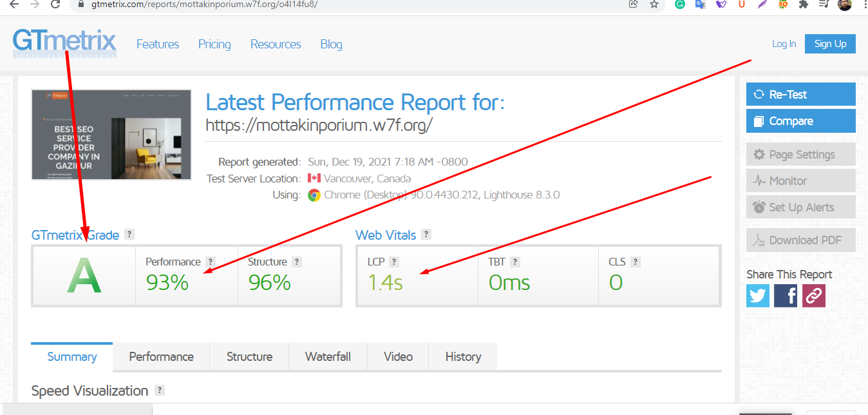The image size is (868, 415).
Task: Click the GTmetrix Grade help question mark
Action: 129,234
